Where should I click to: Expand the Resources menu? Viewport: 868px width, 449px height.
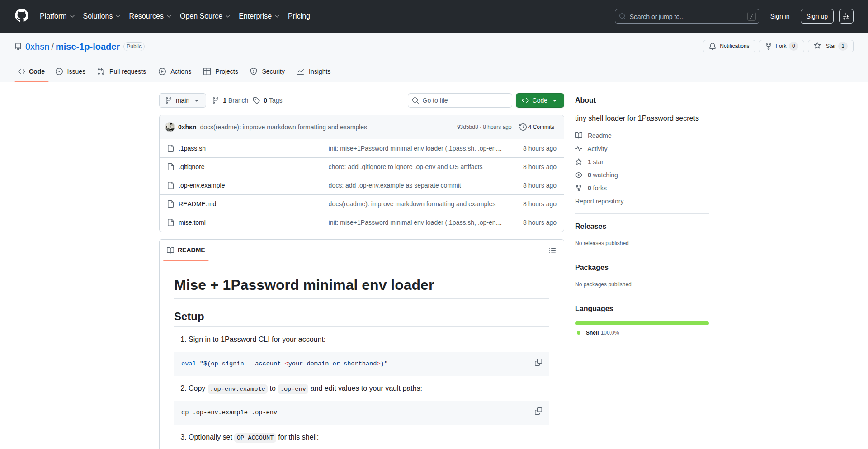coord(150,16)
